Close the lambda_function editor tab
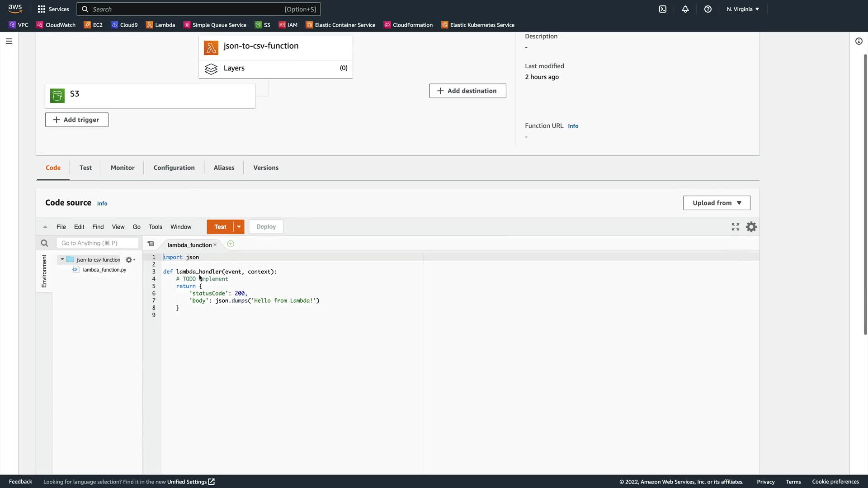 click(215, 245)
